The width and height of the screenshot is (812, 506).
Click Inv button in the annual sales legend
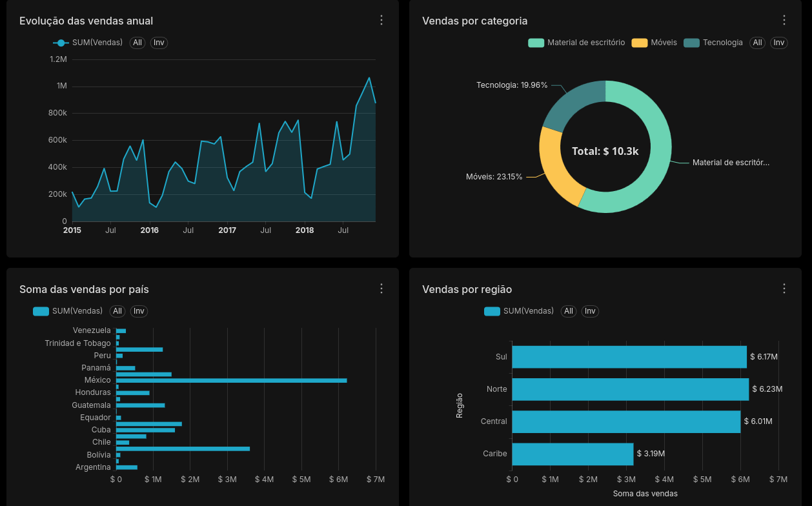click(159, 43)
